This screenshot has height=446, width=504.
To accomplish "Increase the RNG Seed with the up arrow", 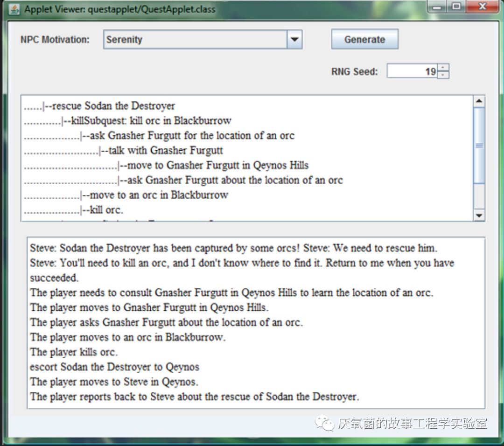I will coord(443,67).
